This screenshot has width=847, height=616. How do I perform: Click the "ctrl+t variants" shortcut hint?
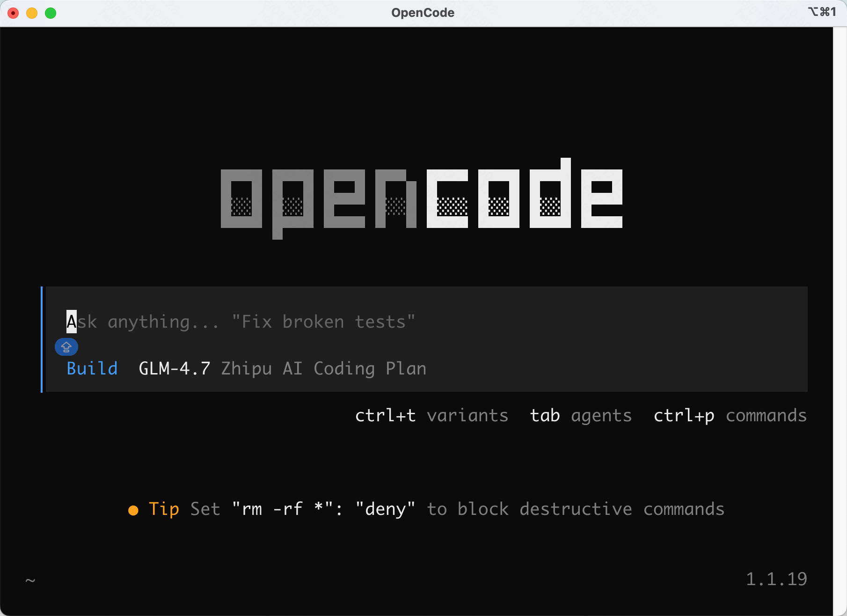431,415
